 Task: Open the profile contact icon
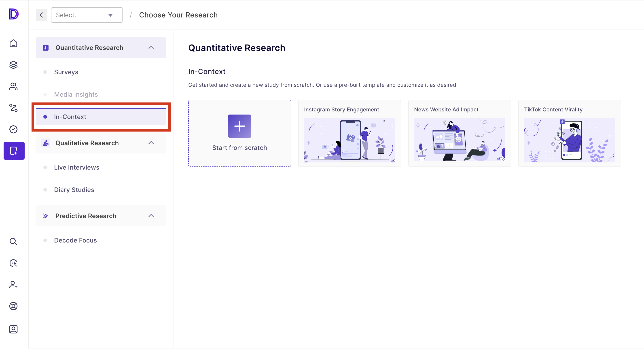(13, 329)
